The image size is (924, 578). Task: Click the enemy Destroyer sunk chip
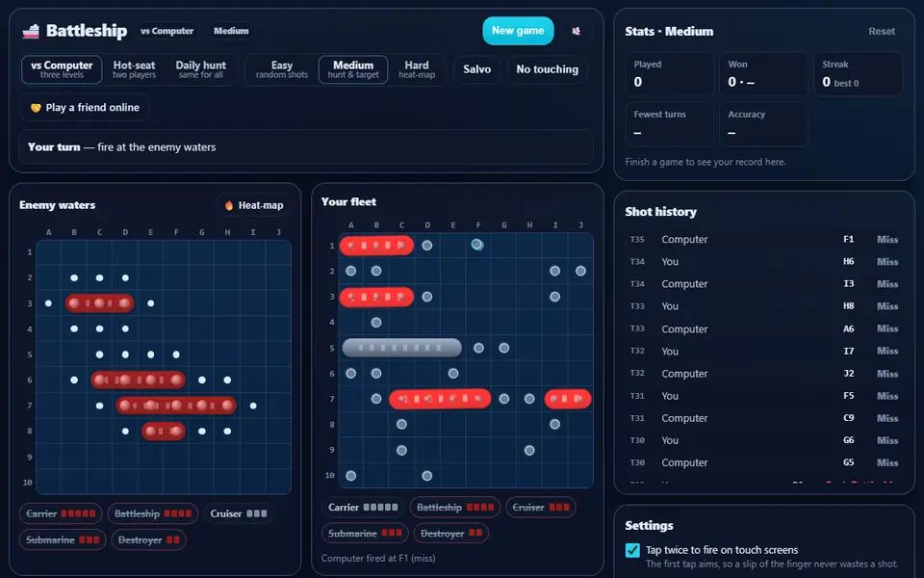148,539
